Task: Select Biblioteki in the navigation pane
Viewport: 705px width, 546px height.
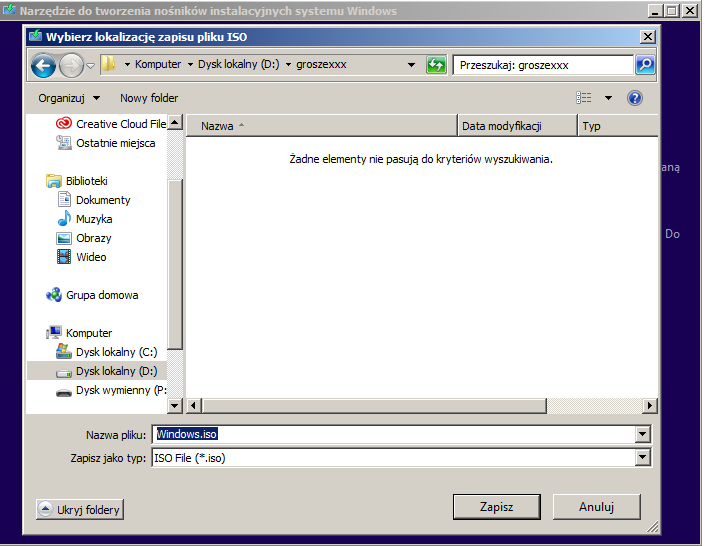Action: coord(77,181)
